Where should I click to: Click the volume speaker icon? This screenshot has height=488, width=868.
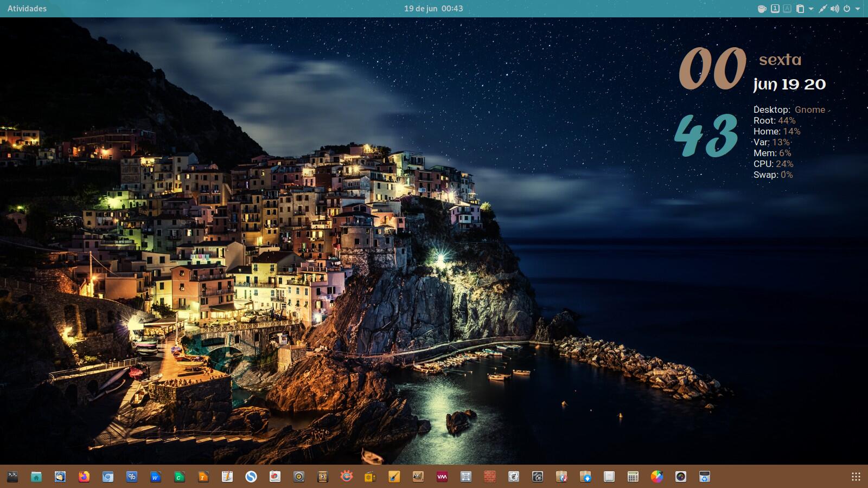(x=834, y=9)
